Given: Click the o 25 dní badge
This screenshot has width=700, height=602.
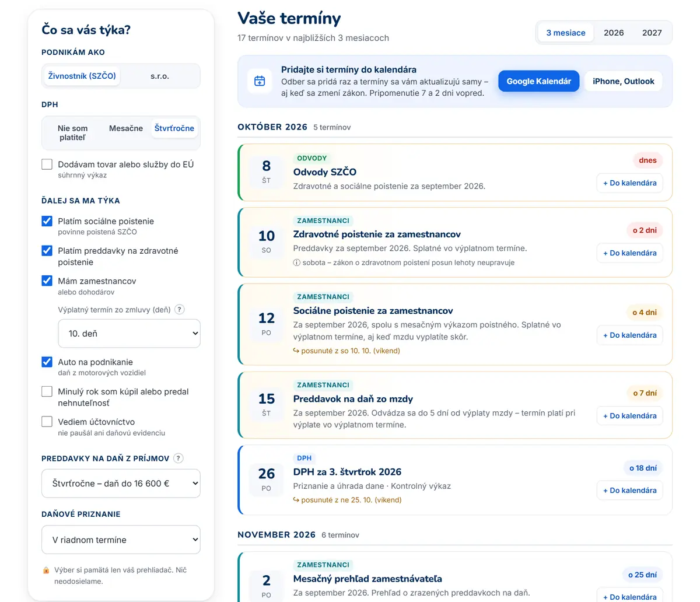Looking at the screenshot, I should point(642,575).
